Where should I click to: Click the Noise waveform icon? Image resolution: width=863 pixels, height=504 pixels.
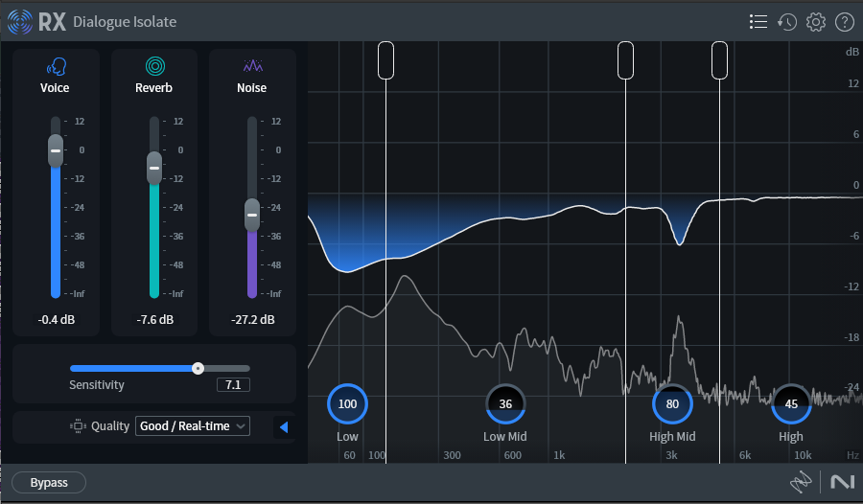point(252,66)
